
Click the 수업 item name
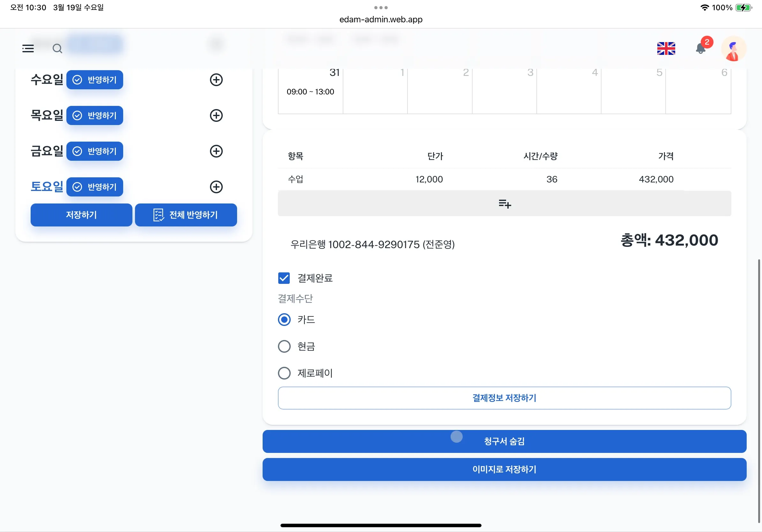[x=295, y=180]
